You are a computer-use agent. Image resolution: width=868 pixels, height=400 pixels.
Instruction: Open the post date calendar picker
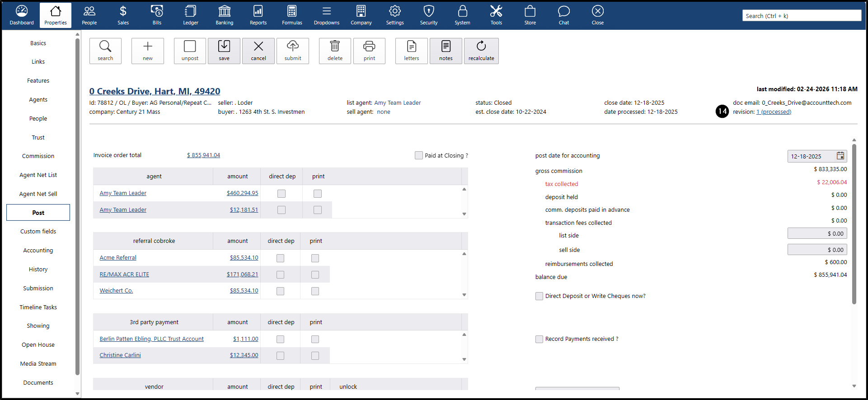(x=840, y=156)
